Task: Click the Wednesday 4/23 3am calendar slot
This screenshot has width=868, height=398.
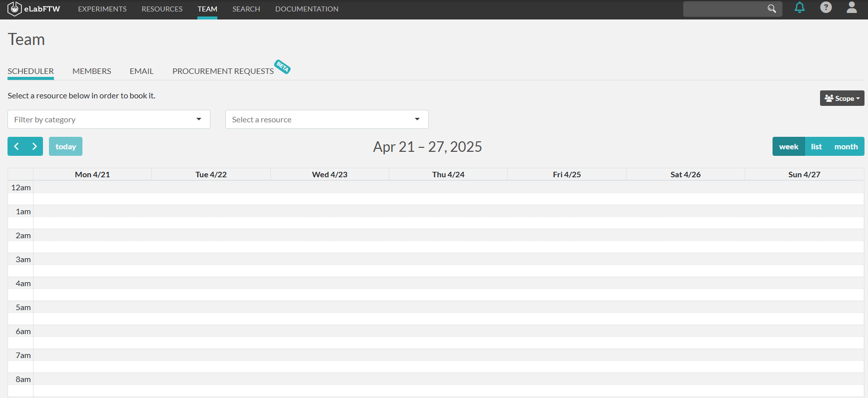Action: coord(330,259)
